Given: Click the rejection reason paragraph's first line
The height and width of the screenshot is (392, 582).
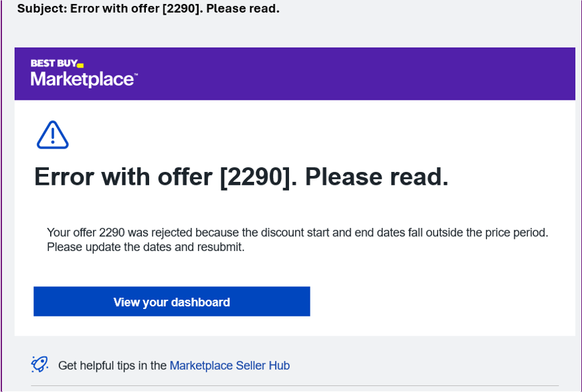Looking at the screenshot, I should click(x=297, y=232).
